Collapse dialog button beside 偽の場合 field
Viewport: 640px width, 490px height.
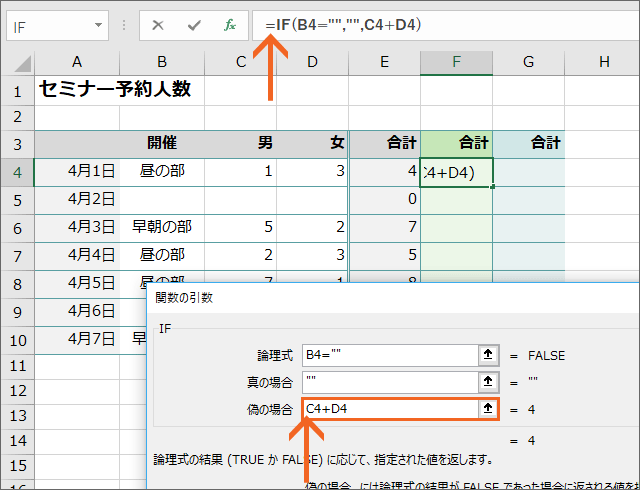[488, 408]
